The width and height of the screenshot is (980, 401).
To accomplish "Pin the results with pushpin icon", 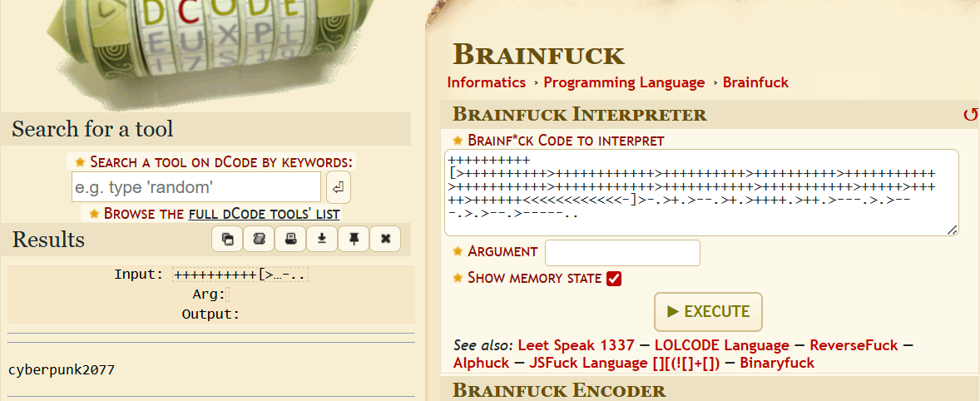I will click(354, 240).
